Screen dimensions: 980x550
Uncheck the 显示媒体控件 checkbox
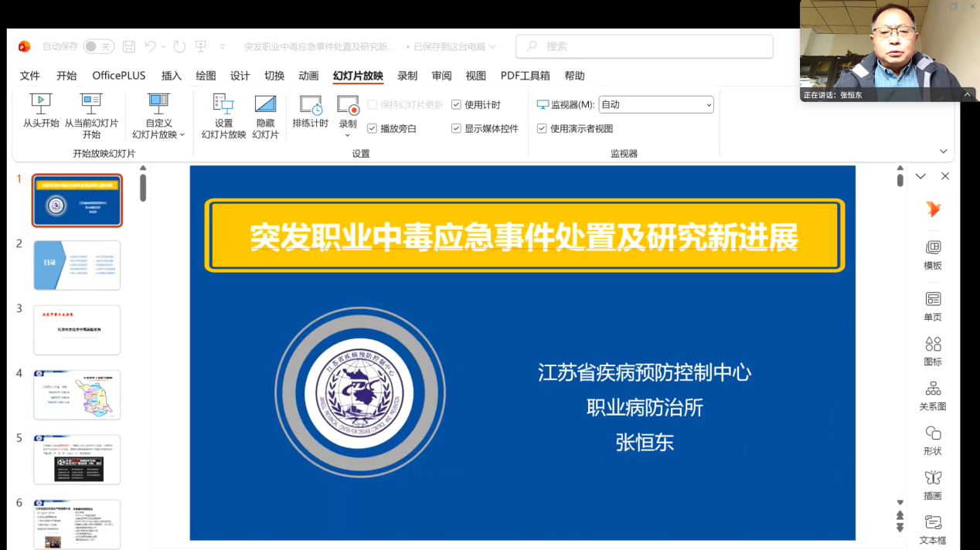click(x=457, y=128)
